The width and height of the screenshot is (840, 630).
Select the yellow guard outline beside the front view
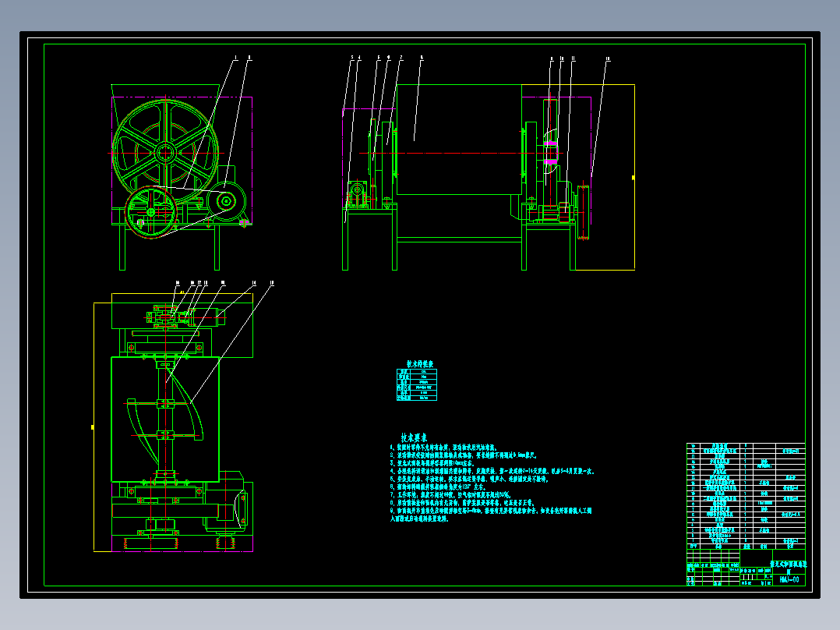(x=578, y=178)
